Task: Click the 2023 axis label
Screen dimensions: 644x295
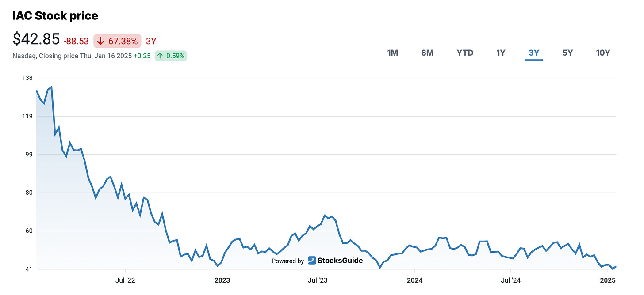Action: coord(222,280)
